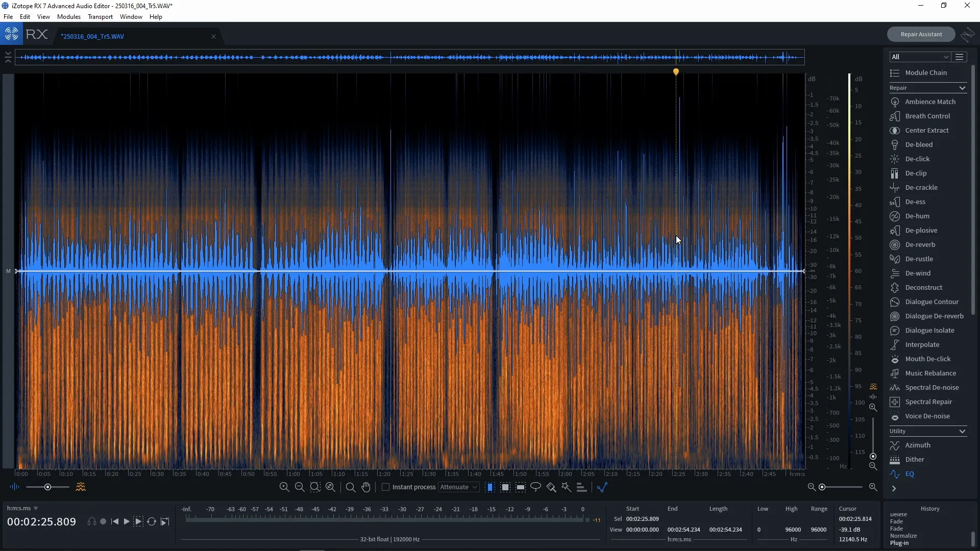Open the Azimuth utility module

917,445
